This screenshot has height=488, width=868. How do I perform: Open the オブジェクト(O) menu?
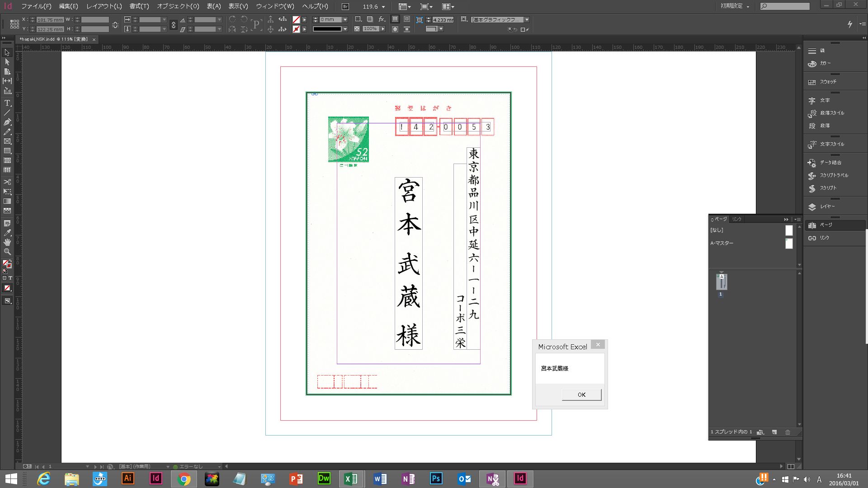[178, 6]
